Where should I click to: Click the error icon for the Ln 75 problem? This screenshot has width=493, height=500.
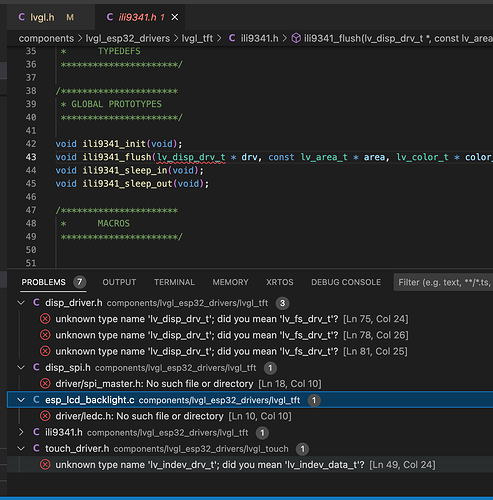(45, 319)
